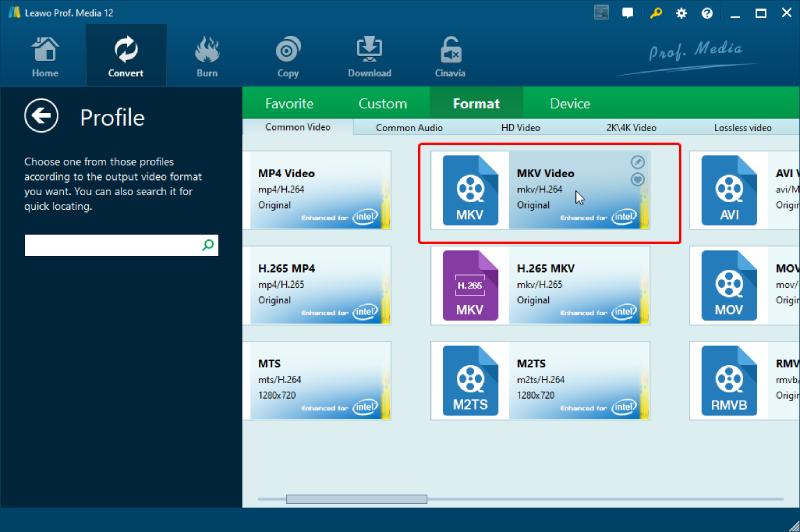Click the 'MKV Video' title text
800x532 pixels.
coord(545,173)
